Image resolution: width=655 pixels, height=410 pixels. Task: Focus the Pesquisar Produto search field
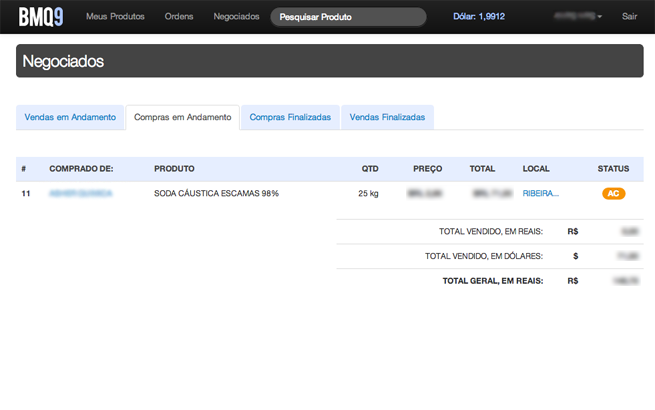click(x=348, y=17)
